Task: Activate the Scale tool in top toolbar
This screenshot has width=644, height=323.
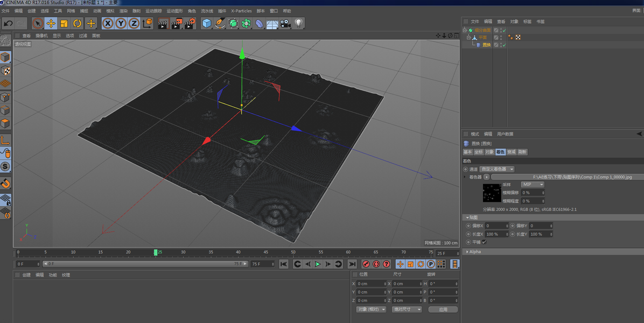Action: [64, 23]
